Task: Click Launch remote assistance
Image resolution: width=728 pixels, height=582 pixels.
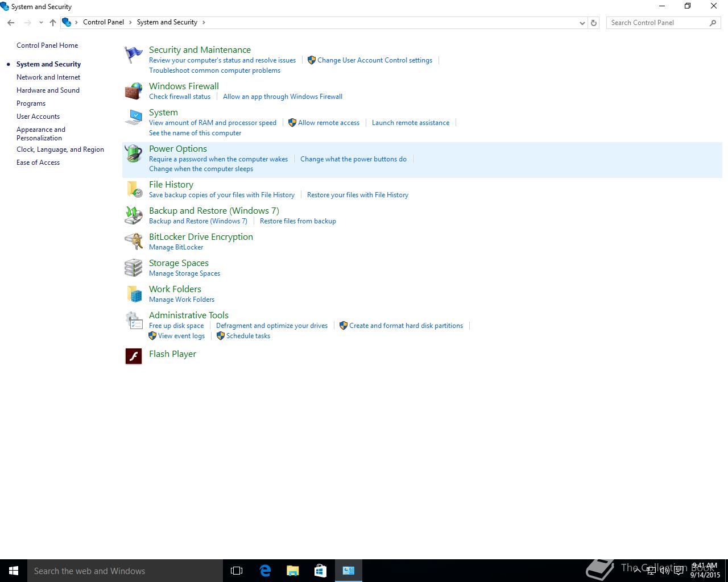Action: point(411,123)
